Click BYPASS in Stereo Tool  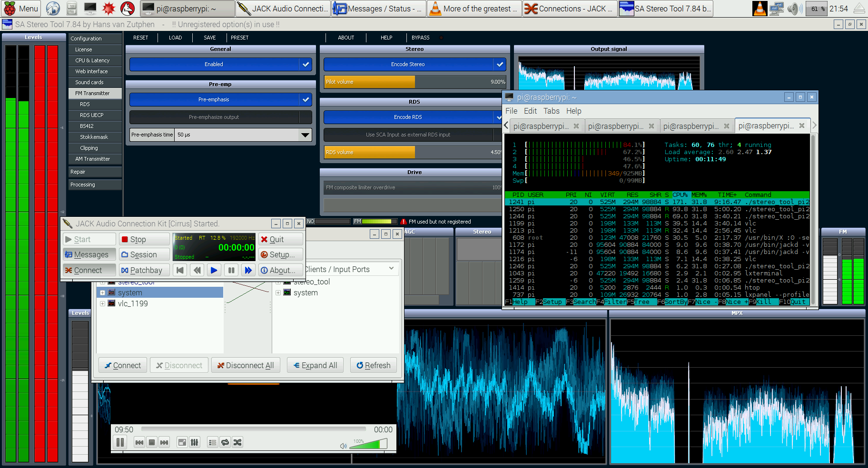420,38
